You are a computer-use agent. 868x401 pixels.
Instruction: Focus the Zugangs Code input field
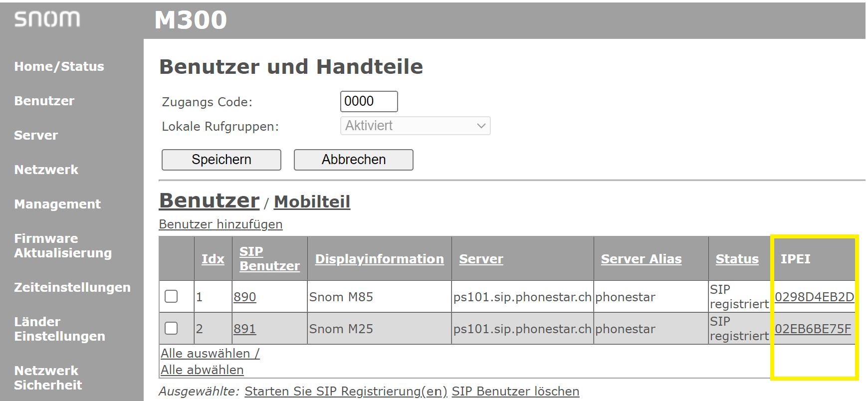(369, 101)
